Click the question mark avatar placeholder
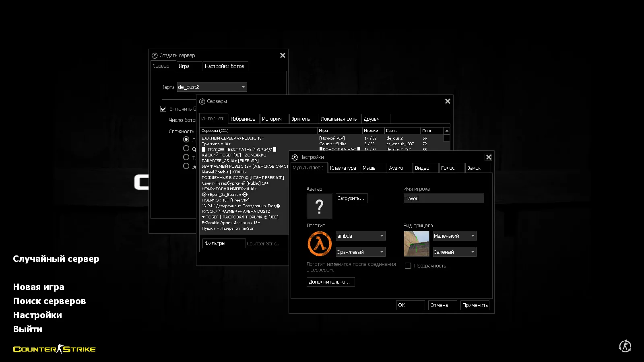 point(319,206)
